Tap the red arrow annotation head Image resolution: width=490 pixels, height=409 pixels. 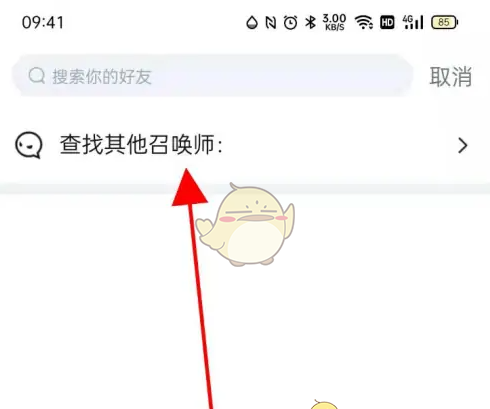189,187
